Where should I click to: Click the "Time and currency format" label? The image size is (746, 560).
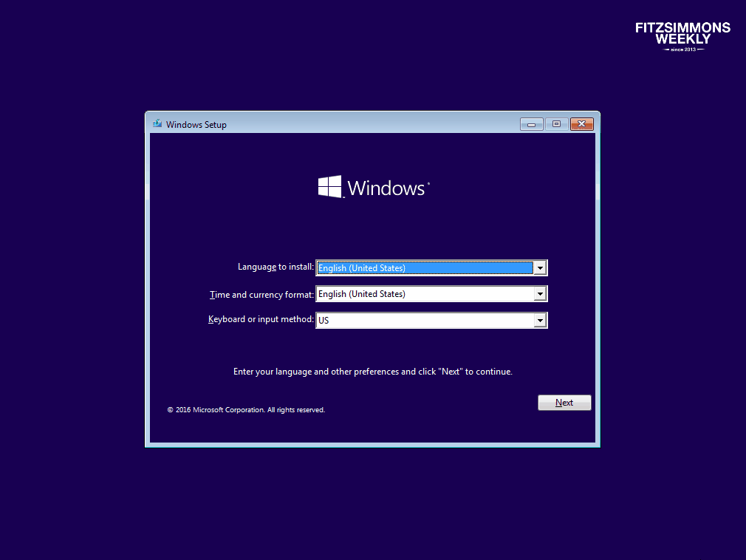click(x=261, y=294)
